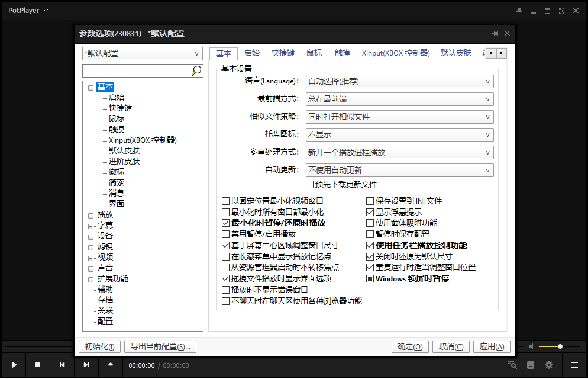This screenshot has height=379, width=588.
Task: Open the log panel icon beside the gear
Action: pos(529,365)
